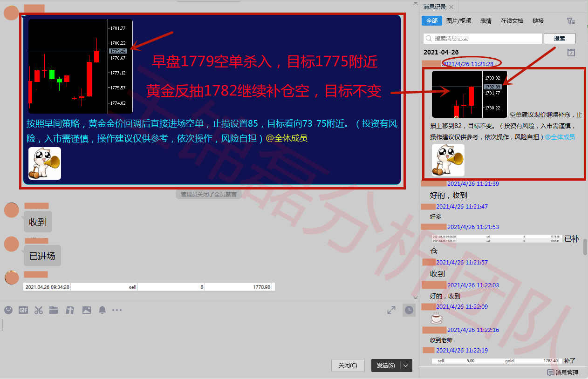This screenshot has width=588, height=379.
Task: Open the folder icon to send file
Action: (x=54, y=310)
